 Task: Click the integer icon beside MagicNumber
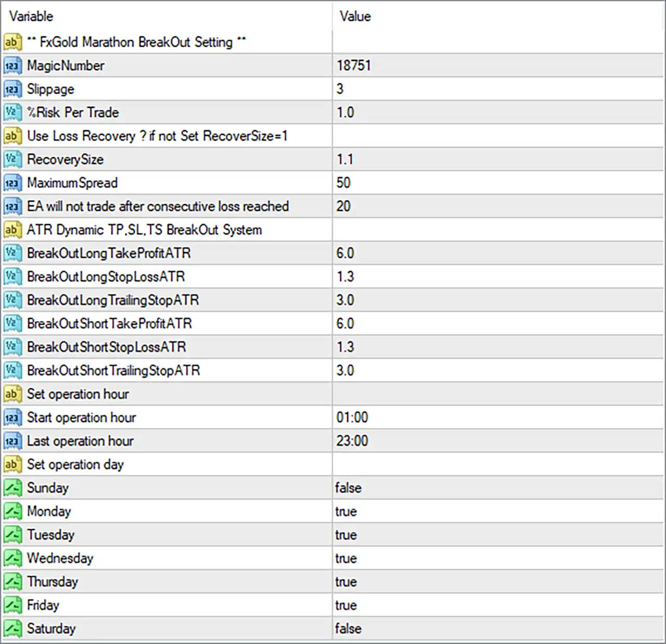click(12, 66)
